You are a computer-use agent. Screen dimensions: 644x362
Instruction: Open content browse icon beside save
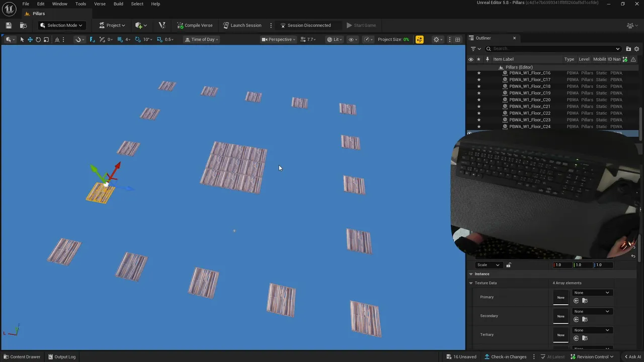point(23,25)
